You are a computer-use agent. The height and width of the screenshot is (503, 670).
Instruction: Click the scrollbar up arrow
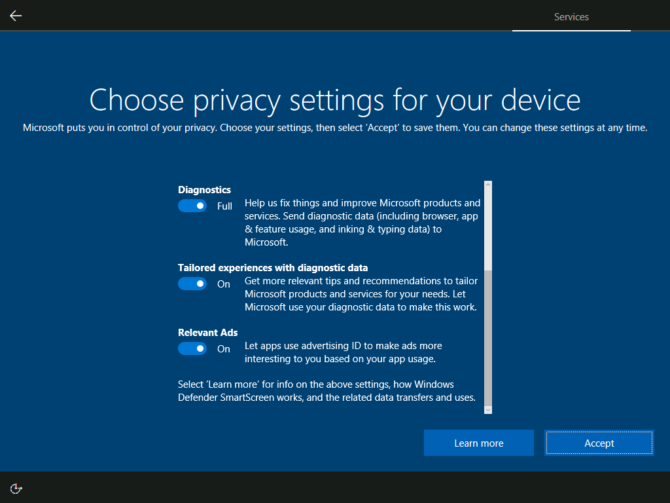click(488, 185)
